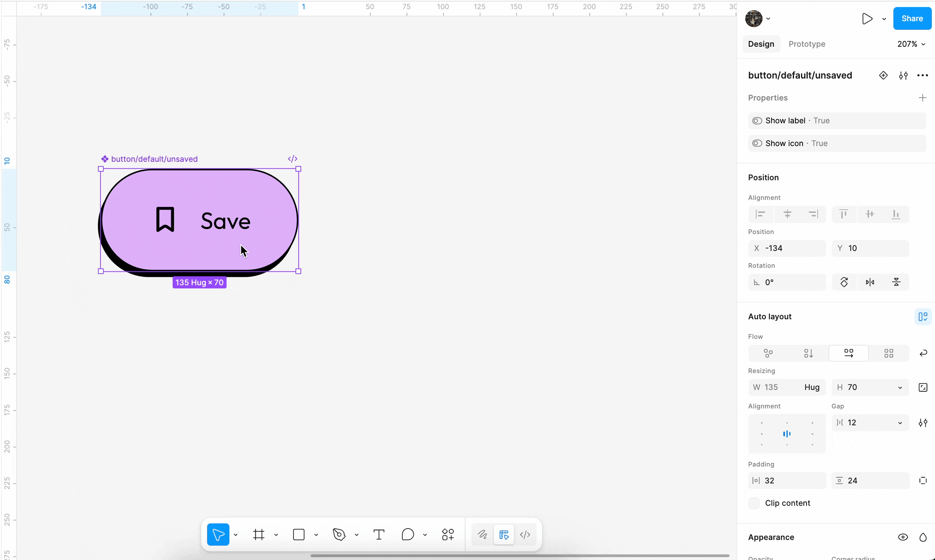Switch to the Design tab
Screen dimensions: 935x560
click(x=761, y=44)
